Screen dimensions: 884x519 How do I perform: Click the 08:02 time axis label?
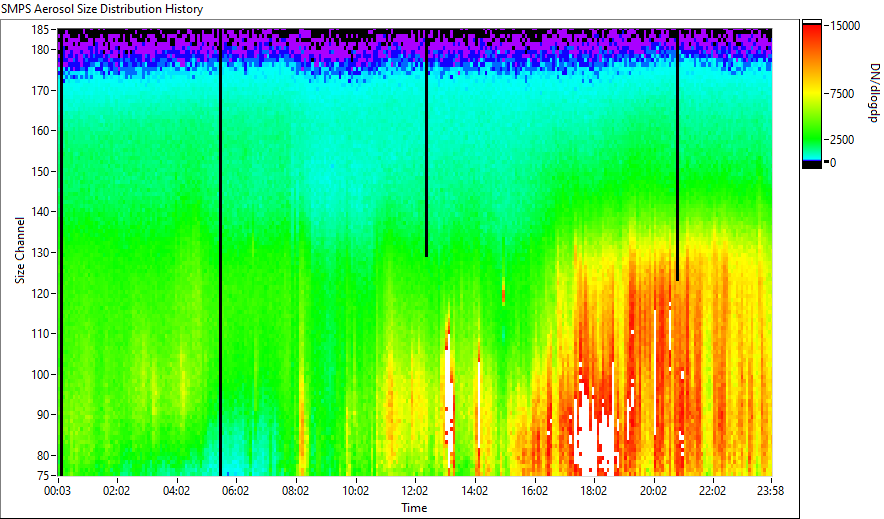pyautogui.click(x=295, y=491)
